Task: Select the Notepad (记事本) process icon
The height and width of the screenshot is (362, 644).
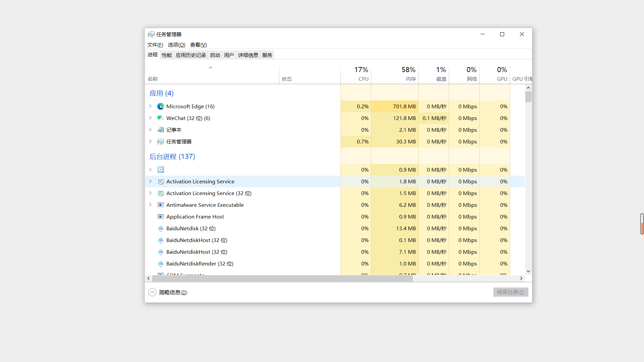Action: (161, 130)
